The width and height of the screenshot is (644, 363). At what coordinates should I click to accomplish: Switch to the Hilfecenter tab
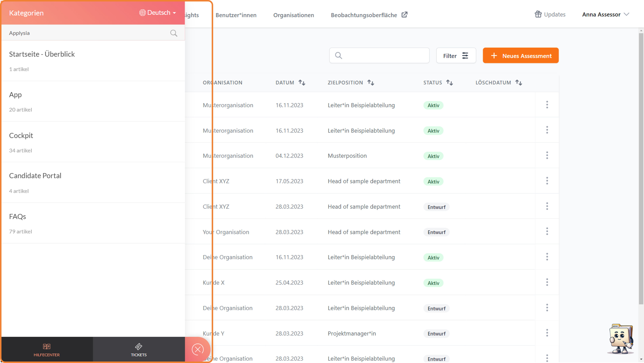click(x=47, y=349)
